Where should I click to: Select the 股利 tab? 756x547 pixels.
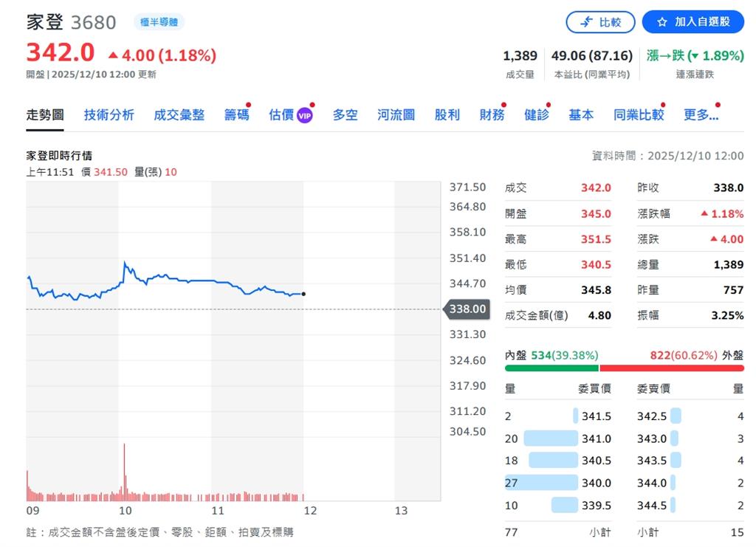(447, 114)
